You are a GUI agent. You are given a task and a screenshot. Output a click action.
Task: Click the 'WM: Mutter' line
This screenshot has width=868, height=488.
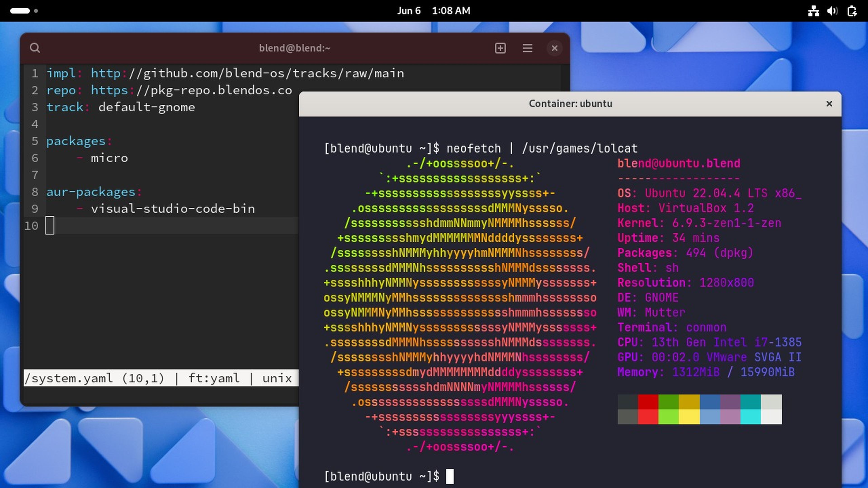point(651,312)
